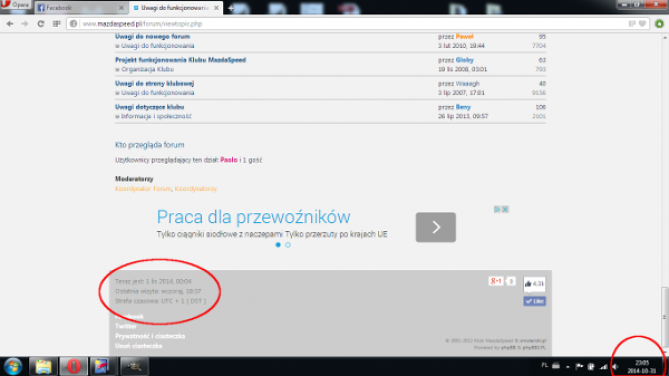This screenshot has height=376, width=669.
Task: Select the first ad carousel dot
Action: [x=278, y=245]
